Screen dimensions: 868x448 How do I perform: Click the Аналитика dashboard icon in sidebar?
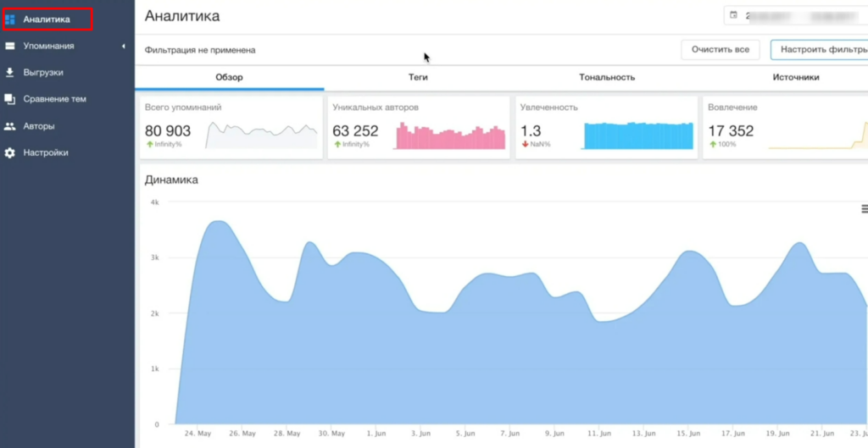(x=10, y=20)
